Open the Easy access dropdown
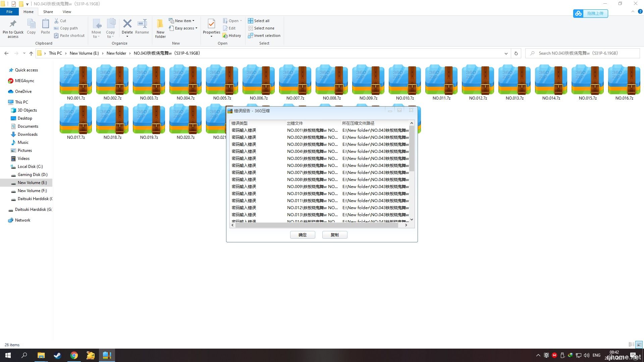This screenshot has width=644, height=362. click(183, 28)
